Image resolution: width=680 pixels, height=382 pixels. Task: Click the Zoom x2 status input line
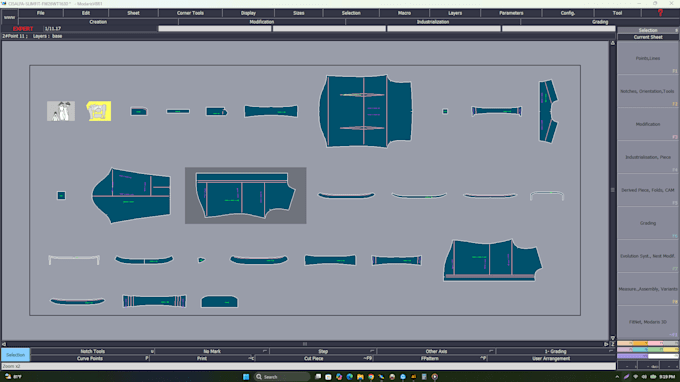pos(308,366)
